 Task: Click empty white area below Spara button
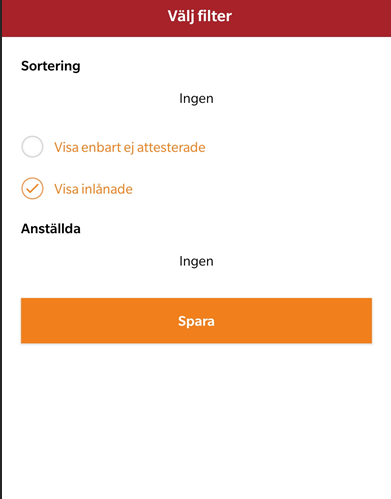point(196,420)
